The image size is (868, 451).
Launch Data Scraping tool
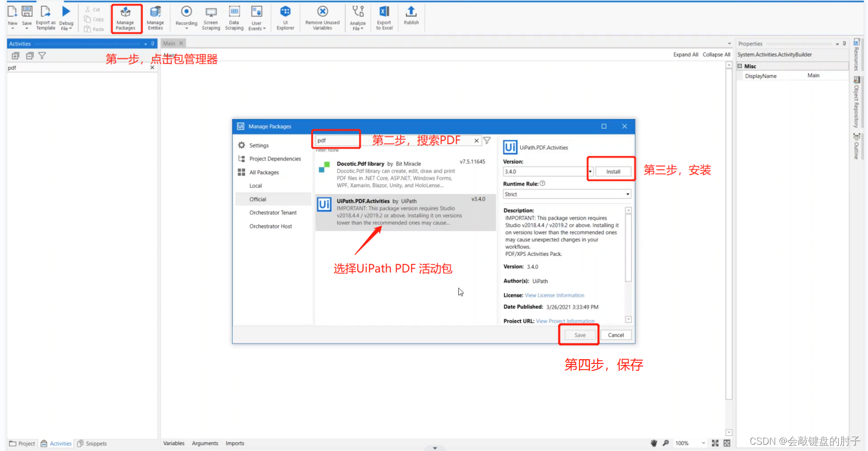[234, 18]
